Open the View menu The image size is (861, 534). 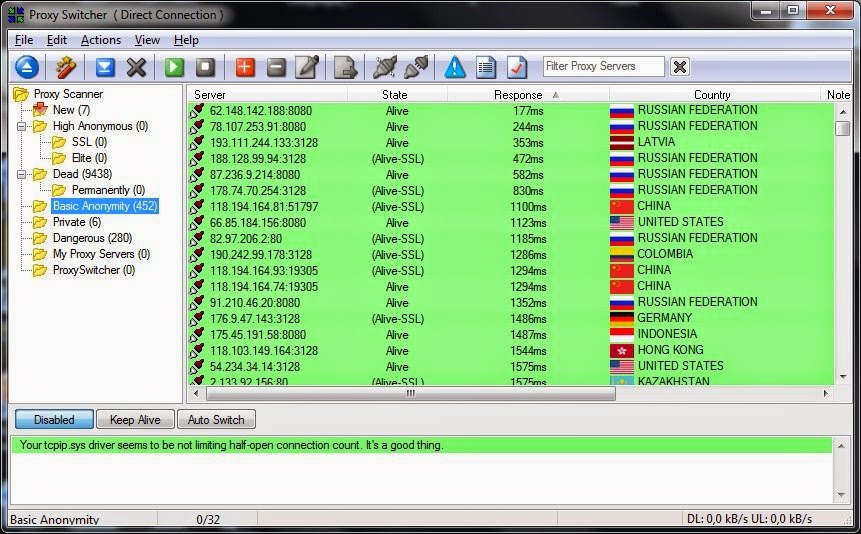click(x=147, y=40)
